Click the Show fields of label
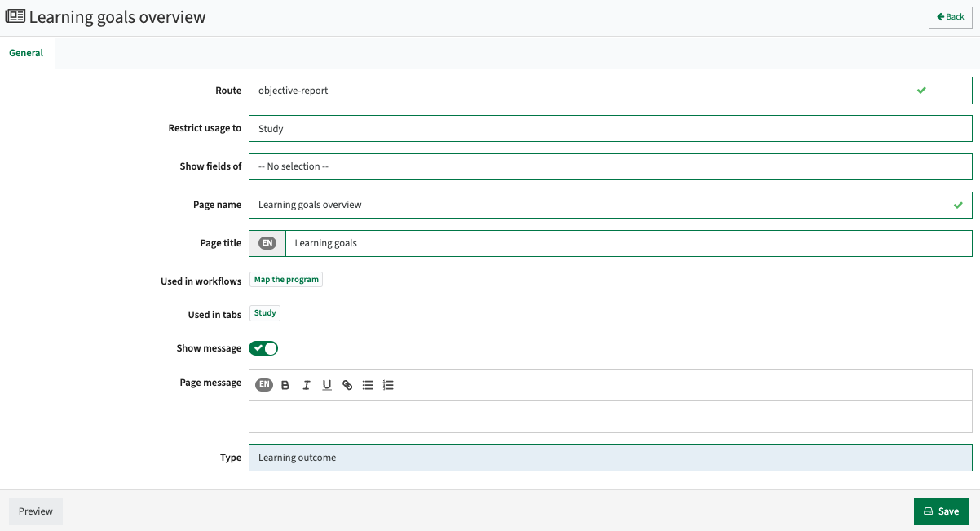980x531 pixels. pos(210,166)
